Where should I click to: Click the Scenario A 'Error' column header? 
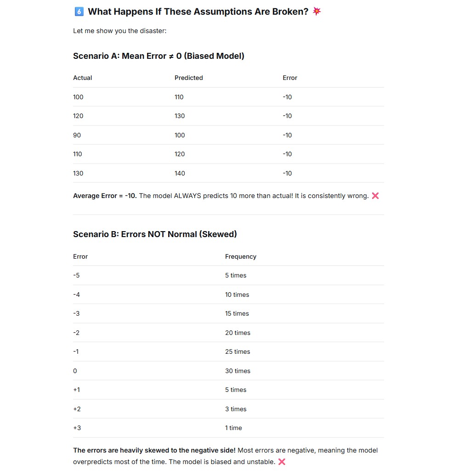pos(289,78)
